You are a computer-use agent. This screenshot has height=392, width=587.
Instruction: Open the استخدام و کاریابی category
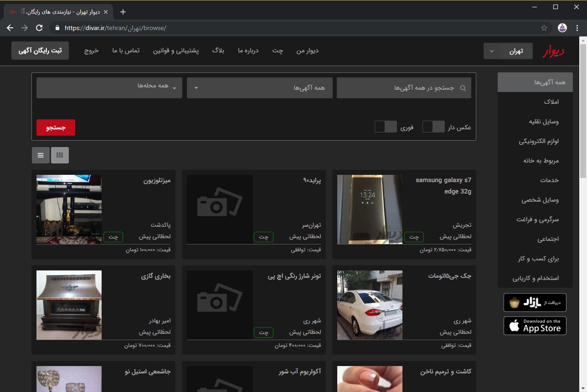pyautogui.click(x=535, y=278)
